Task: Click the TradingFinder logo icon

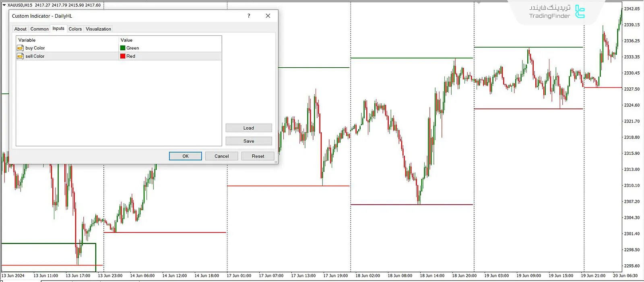Action: pos(580,12)
